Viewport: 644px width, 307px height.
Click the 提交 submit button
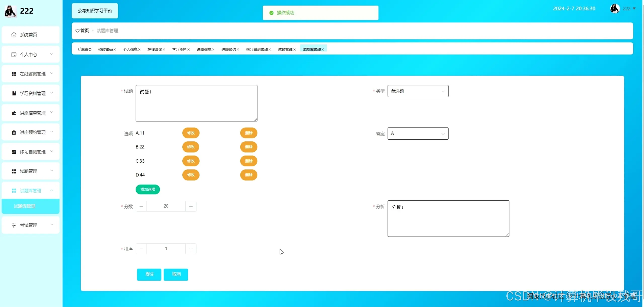pos(149,274)
